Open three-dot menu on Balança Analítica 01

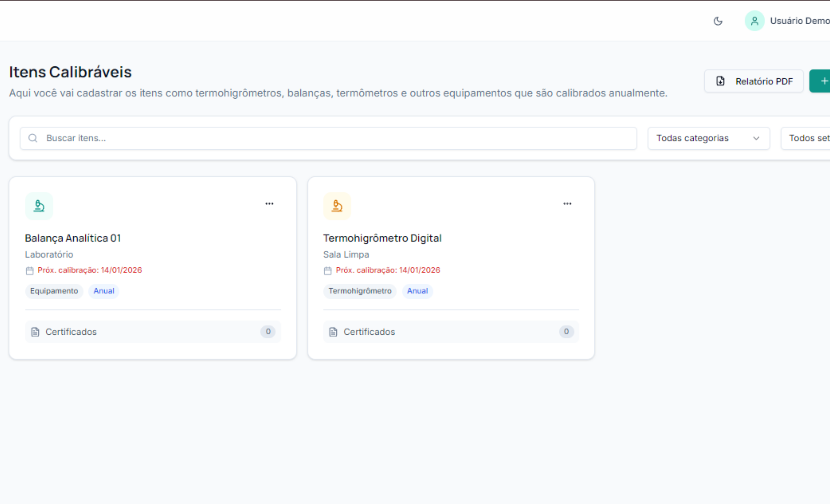pyautogui.click(x=269, y=204)
